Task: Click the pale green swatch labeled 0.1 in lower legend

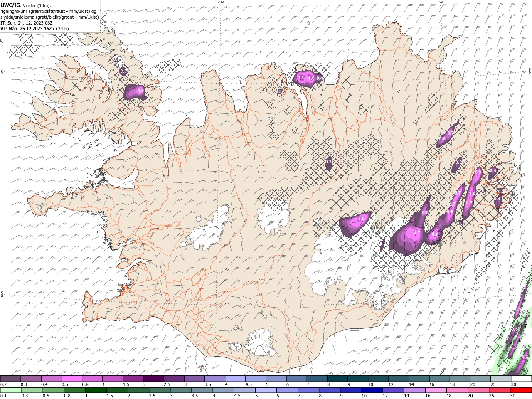Action: tap(11, 390)
